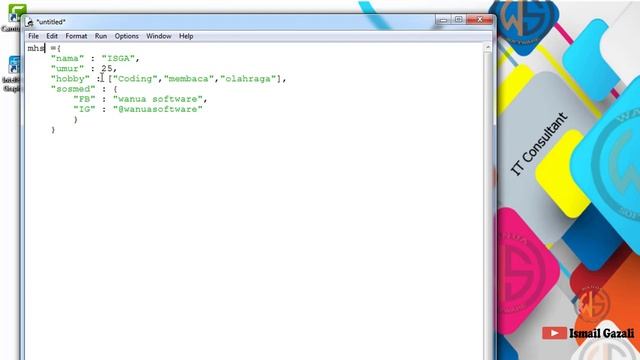
Task: Close the untitled editor window
Action: 480,19
